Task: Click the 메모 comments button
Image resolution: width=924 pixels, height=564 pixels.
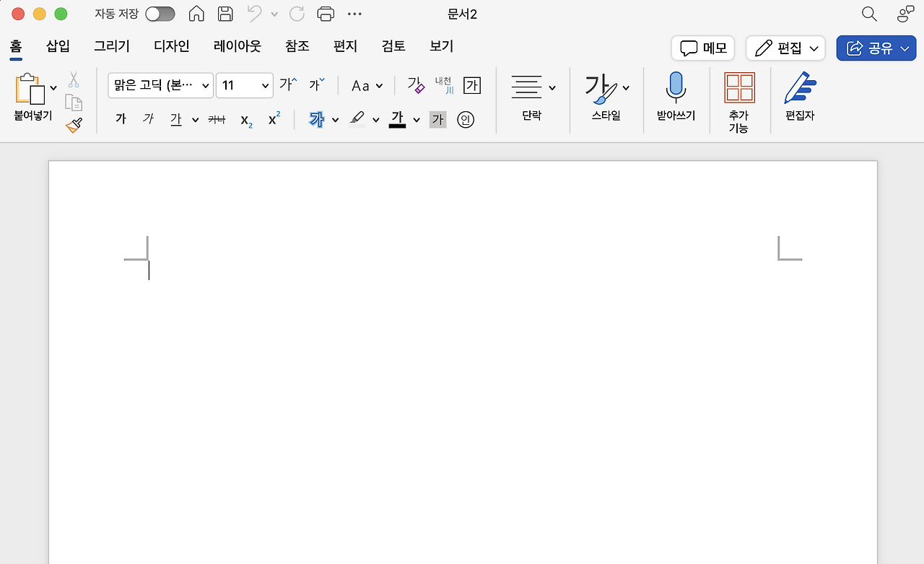Action: (x=703, y=48)
